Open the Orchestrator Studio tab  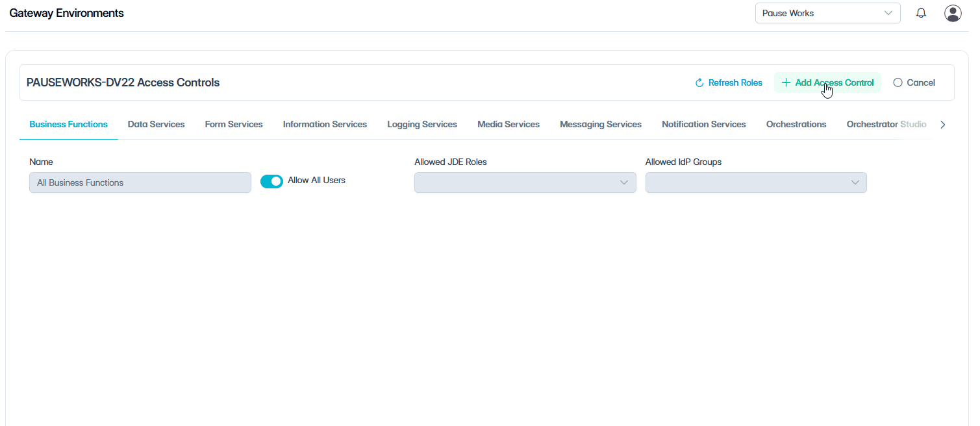click(x=886, y=124)
